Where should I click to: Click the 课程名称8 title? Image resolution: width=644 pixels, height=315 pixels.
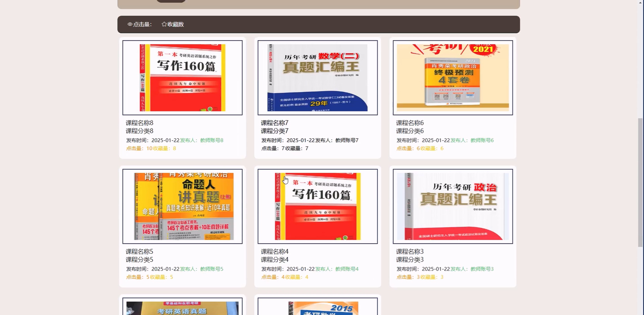point(139,123)
